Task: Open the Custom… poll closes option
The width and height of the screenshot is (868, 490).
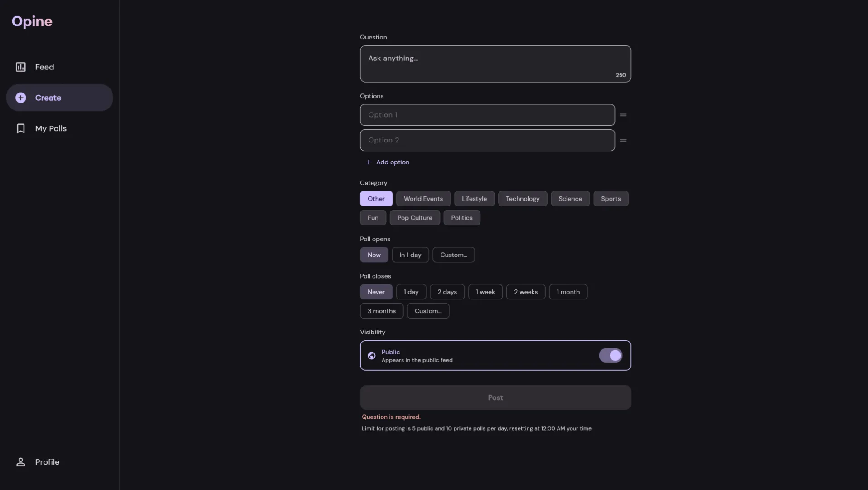Action: tap(428, 311)
